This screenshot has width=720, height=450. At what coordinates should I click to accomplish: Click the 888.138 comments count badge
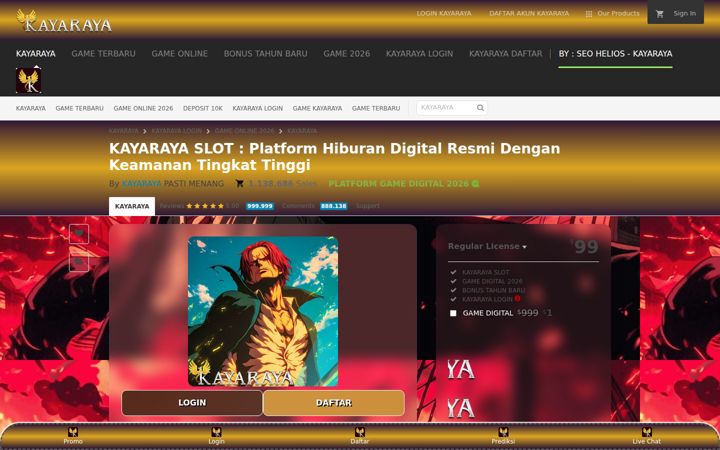point(333,206)
